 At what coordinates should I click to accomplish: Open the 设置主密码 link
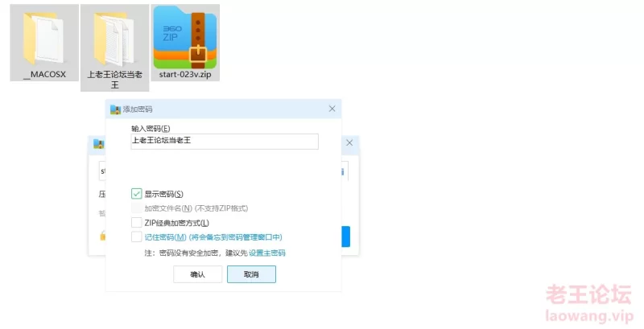pyautogui.click(x=267, y=253)
